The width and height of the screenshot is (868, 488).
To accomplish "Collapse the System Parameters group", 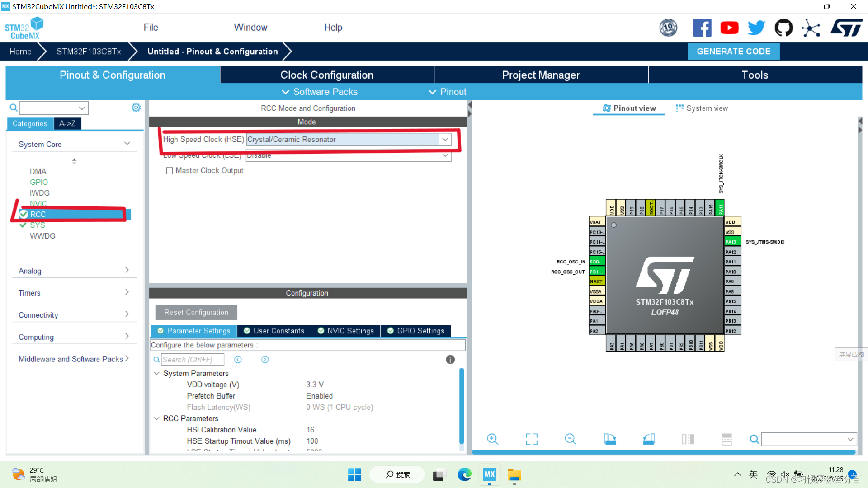I will click(x=157, y=373).
